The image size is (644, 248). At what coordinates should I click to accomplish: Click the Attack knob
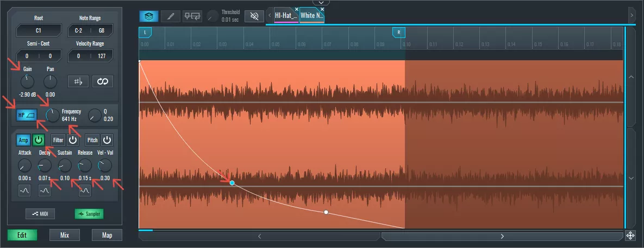[24, 166]
